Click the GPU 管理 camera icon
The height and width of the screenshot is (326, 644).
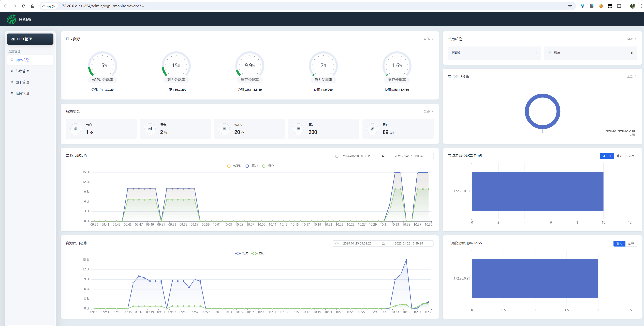pos(13,39)
